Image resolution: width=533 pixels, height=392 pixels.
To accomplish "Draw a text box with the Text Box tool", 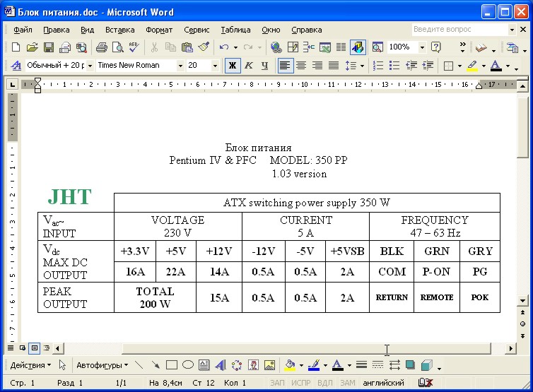I will tap(204, 365).
